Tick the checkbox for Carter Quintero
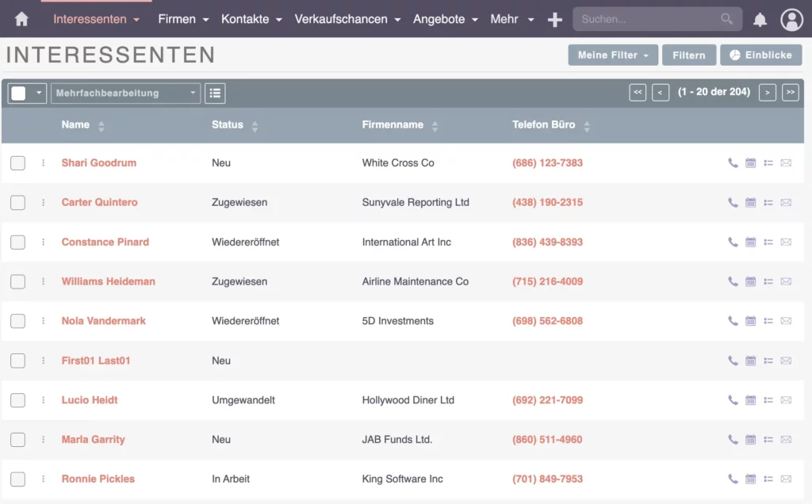 17,202
